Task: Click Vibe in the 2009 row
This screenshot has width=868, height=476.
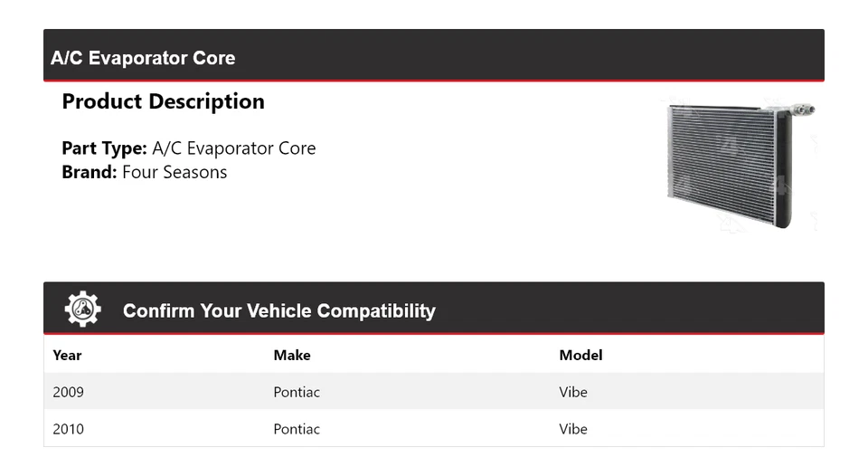Action: (x=573, y=392)
